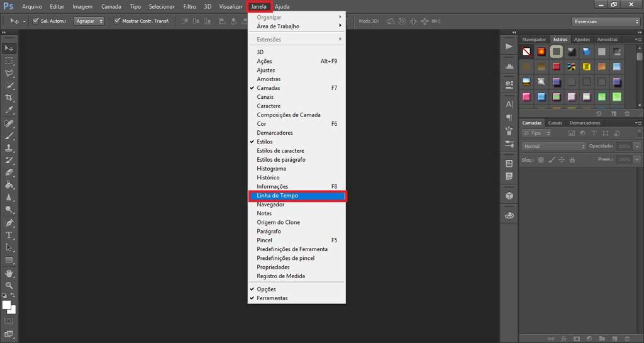Click clear style button in Estilos
The width and height of the screenshot is (644, 343).
coord(599,113)
